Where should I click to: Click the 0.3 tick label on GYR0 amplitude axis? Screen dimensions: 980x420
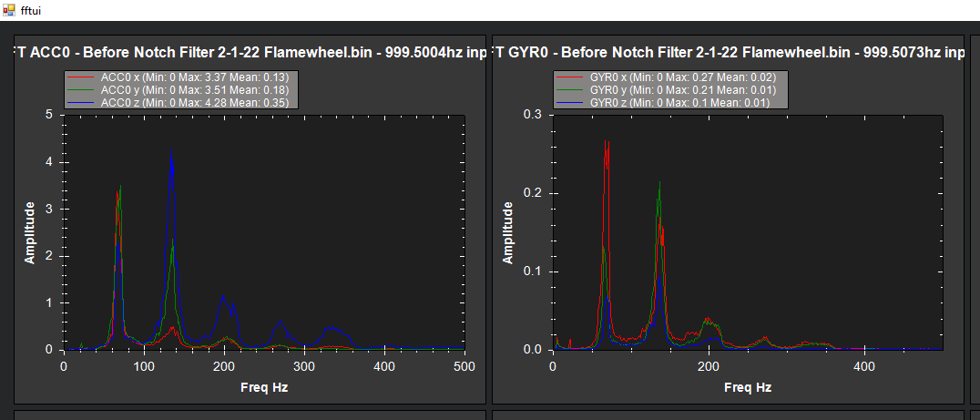[x=536, y=115]
